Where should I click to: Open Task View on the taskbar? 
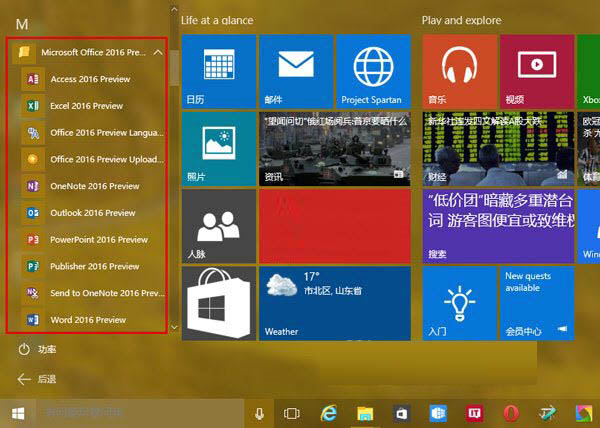pyautogui.click(x=292, y=413)
